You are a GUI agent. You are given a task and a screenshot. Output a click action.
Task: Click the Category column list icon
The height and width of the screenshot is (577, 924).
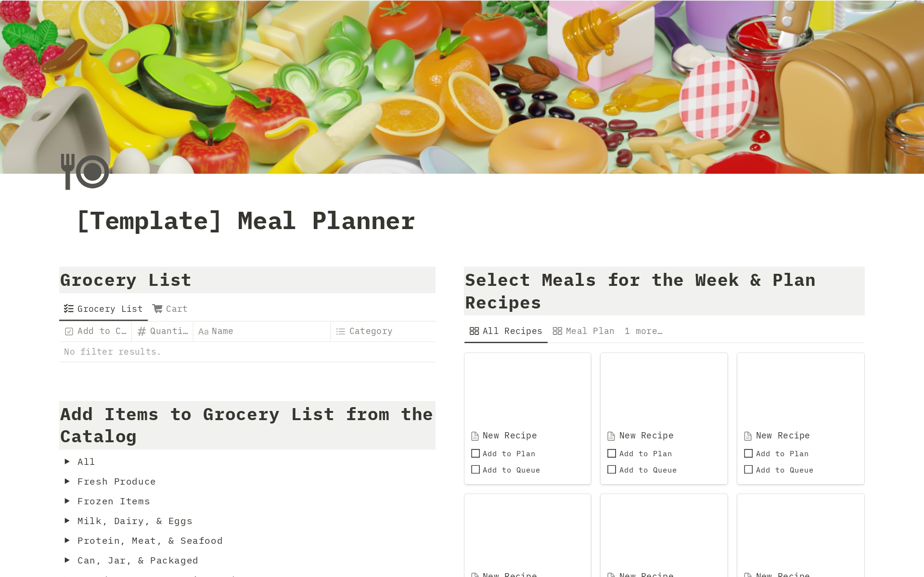[x=341, y=331]
